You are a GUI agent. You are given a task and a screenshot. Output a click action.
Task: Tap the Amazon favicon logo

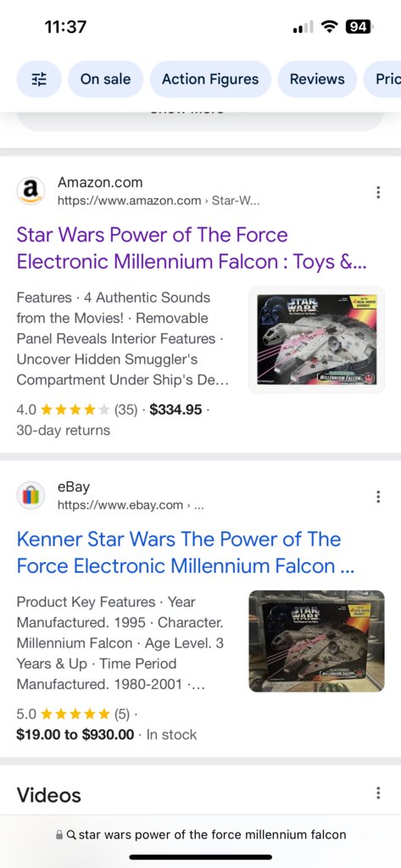31,192
